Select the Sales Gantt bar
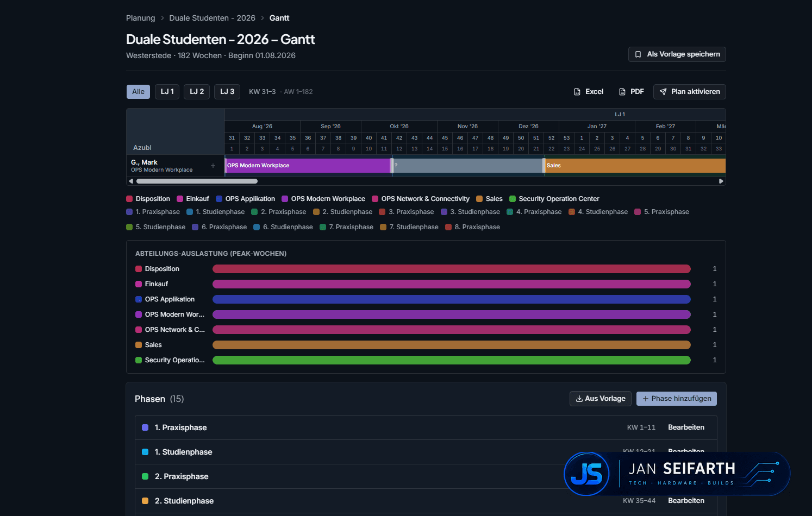Viewport: 812px width, 516px height. [x=635, y=166]
